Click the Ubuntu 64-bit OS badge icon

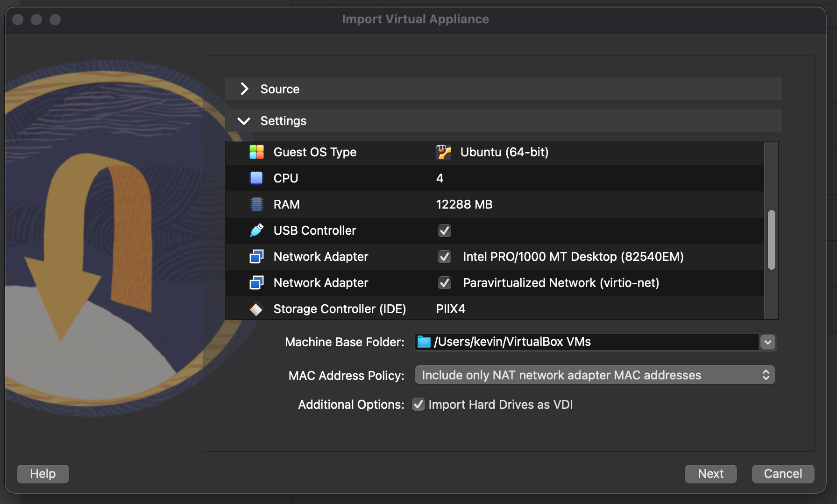coord(444,152)
